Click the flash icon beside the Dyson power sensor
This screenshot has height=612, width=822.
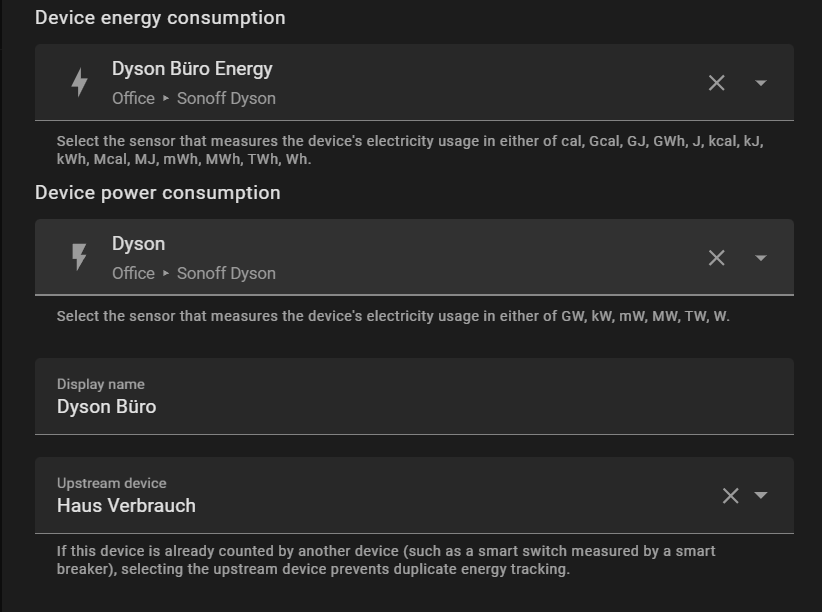[80, 258]
